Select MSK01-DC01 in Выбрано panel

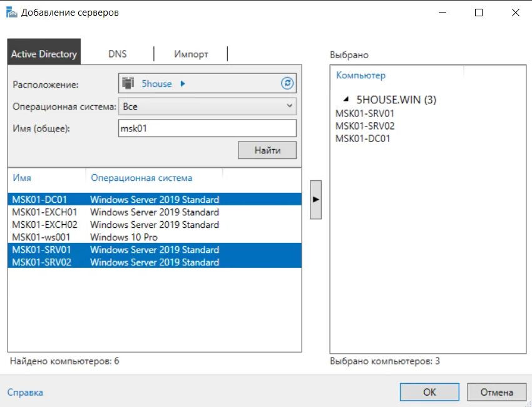pyautogui.click(x=362, y=138)
